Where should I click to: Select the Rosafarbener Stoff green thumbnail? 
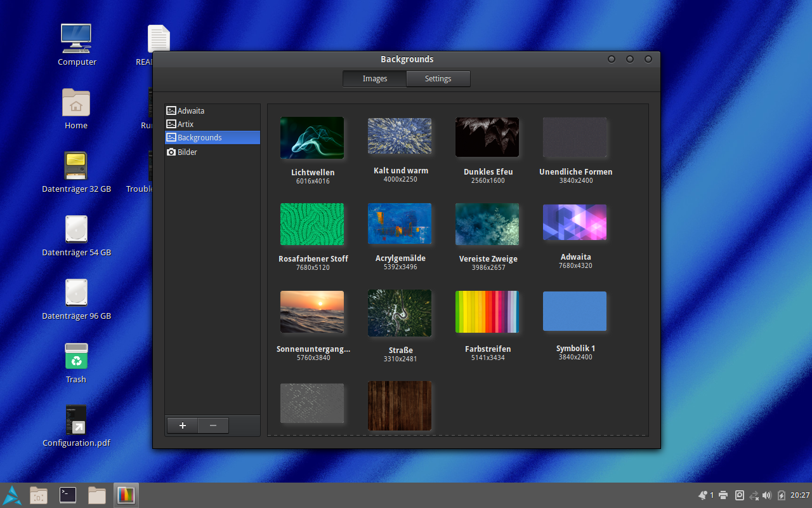(312, 224)
